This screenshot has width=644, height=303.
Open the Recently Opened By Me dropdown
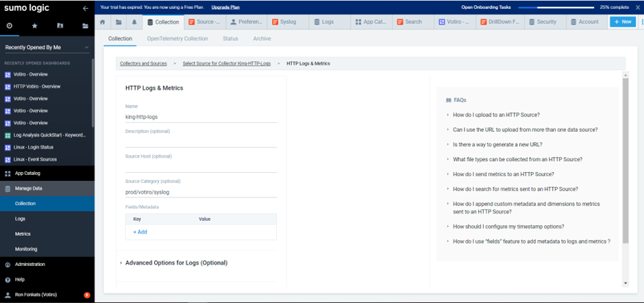tap(47, 48)
